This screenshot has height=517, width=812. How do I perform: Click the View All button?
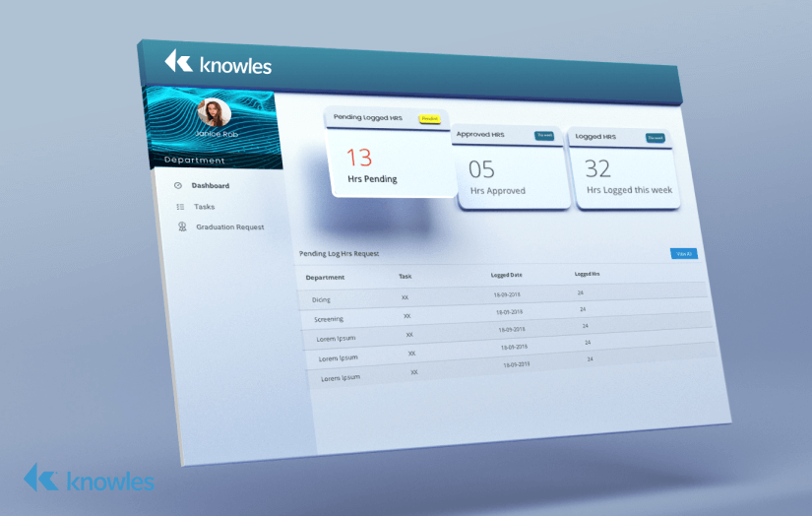(684, 254)
